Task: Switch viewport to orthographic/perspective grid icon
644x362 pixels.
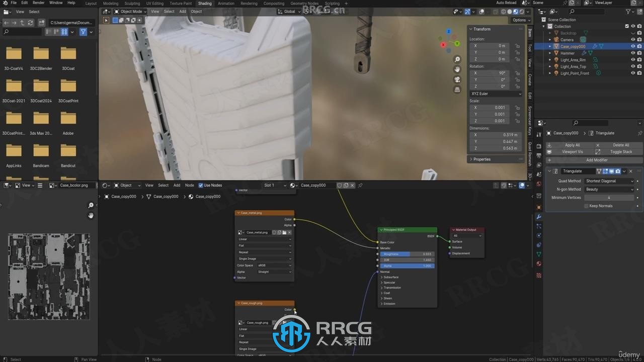Action: 457,89
